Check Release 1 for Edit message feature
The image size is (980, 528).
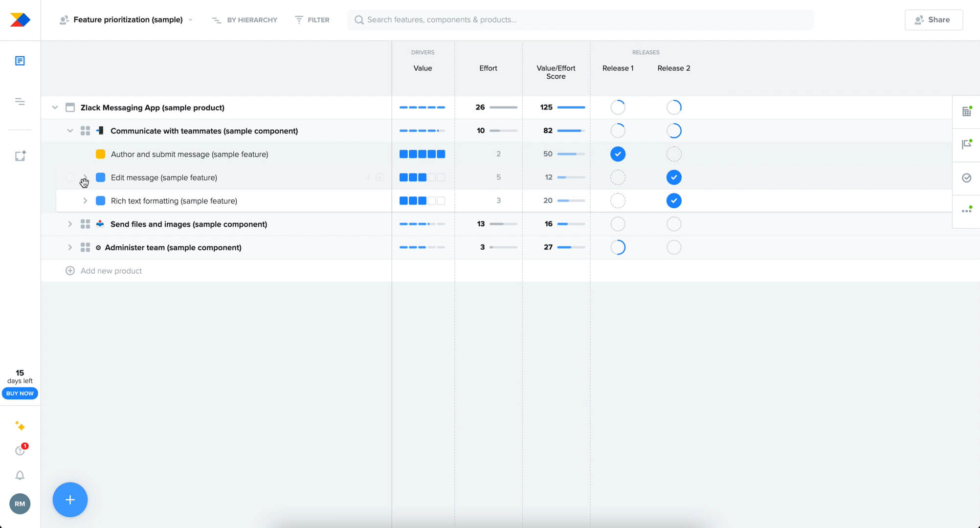pos(618,177)
